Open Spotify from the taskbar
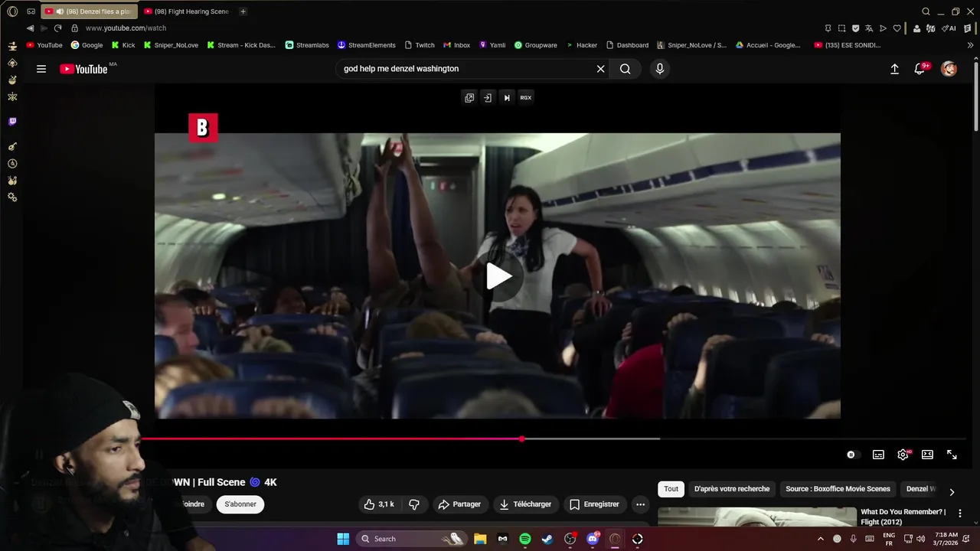980x551 pixels. [x=525, y=539]
